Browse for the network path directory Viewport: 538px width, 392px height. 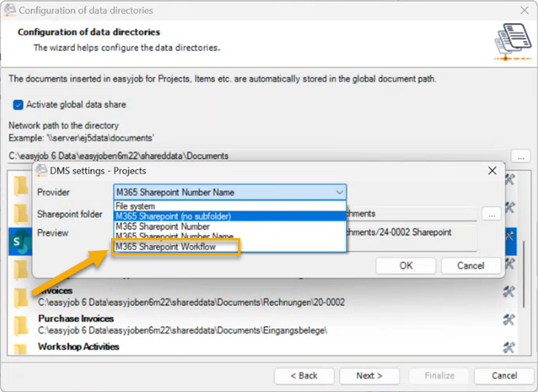pyautogui.click(x=520, y=156)
